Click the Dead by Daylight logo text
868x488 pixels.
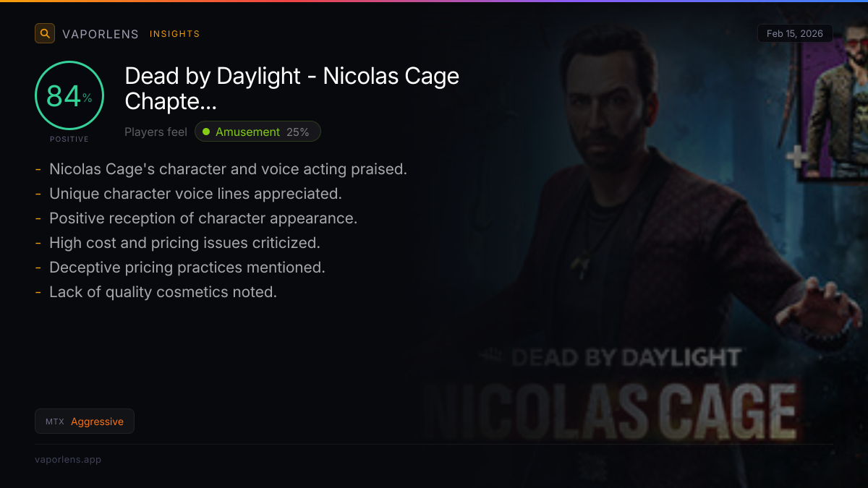[610, 357]
